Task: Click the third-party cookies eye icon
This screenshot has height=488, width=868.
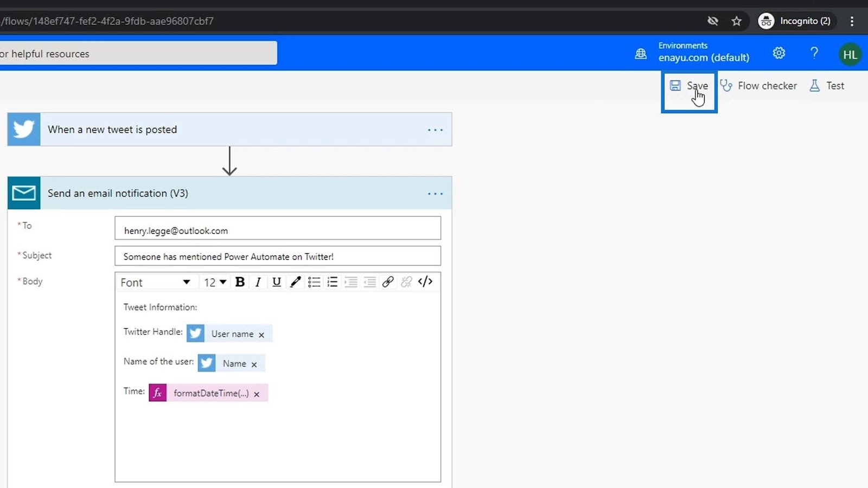Action: [713, 21]
